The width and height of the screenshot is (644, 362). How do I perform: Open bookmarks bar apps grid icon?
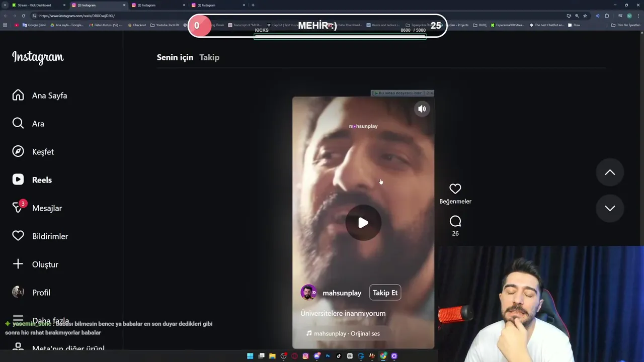pyautogui.click(x=5, y=25)
